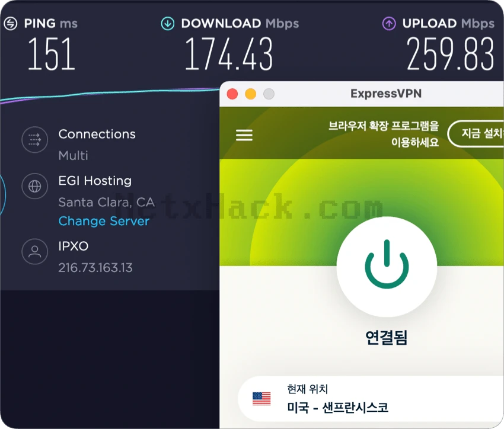
Task: Click the yellow minimize window button
Action: pos(250,94)
